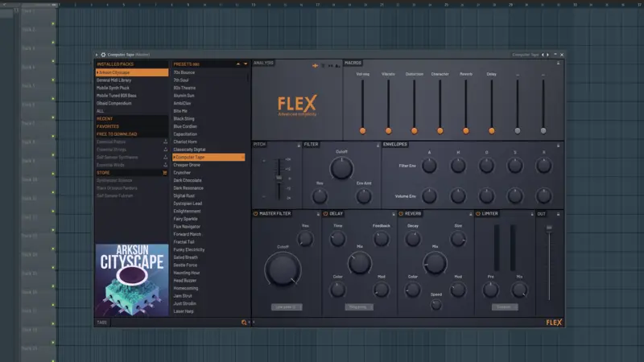Toggle the Limiter power icon
644x362 pixels.
click(x=477, y=214)
